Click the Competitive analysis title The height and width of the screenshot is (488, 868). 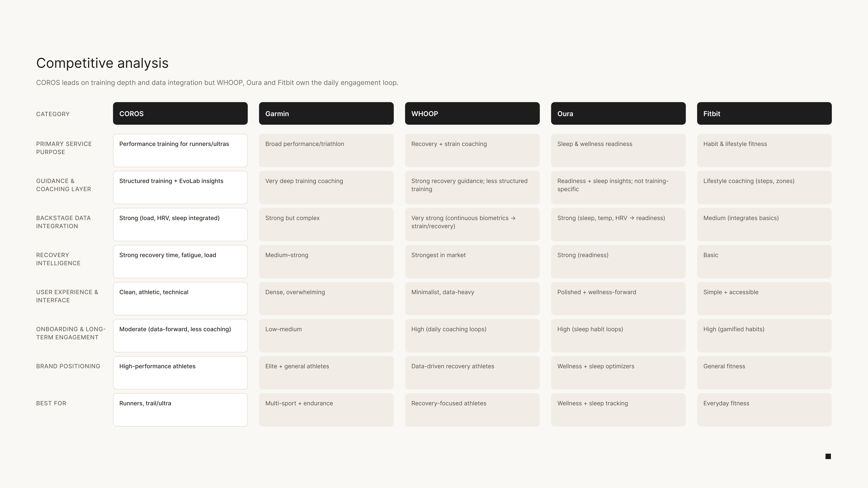coord(102,63)
